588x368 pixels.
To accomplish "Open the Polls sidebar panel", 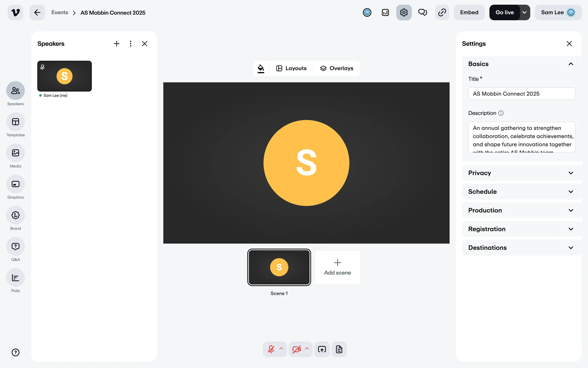I will tap(15, 278).
